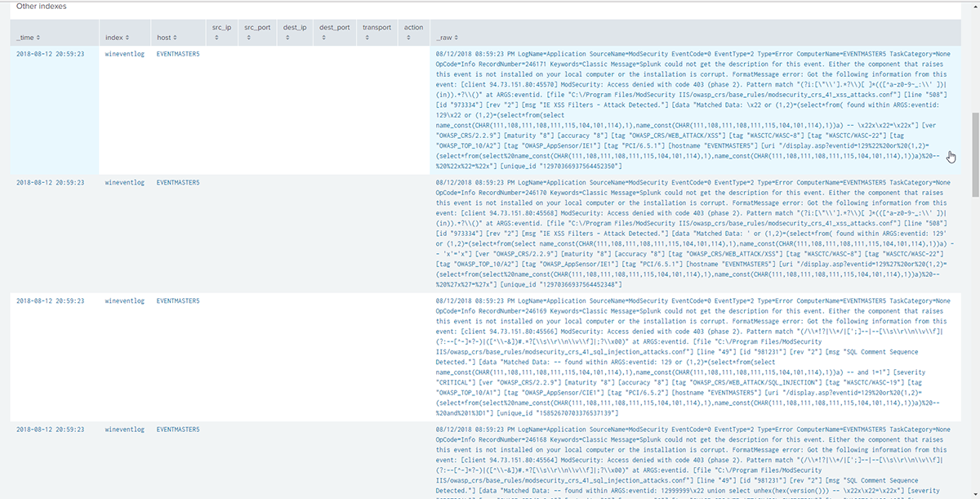
Task: Click the index column sort arrows
Action: click(x=126, y=38)
